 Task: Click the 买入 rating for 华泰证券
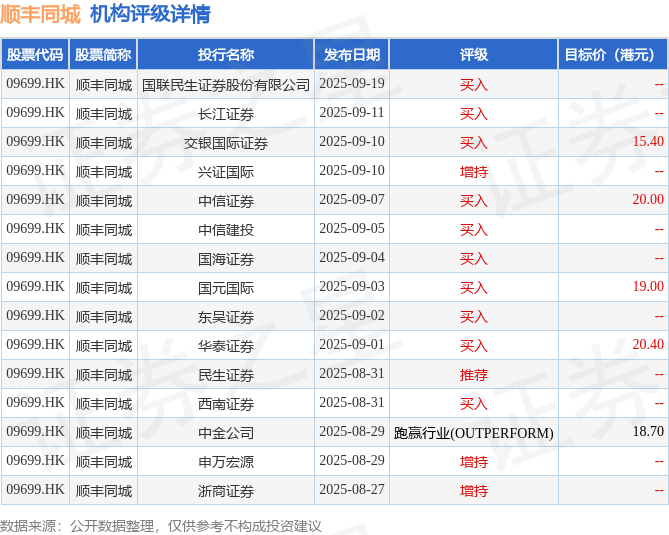474,346
